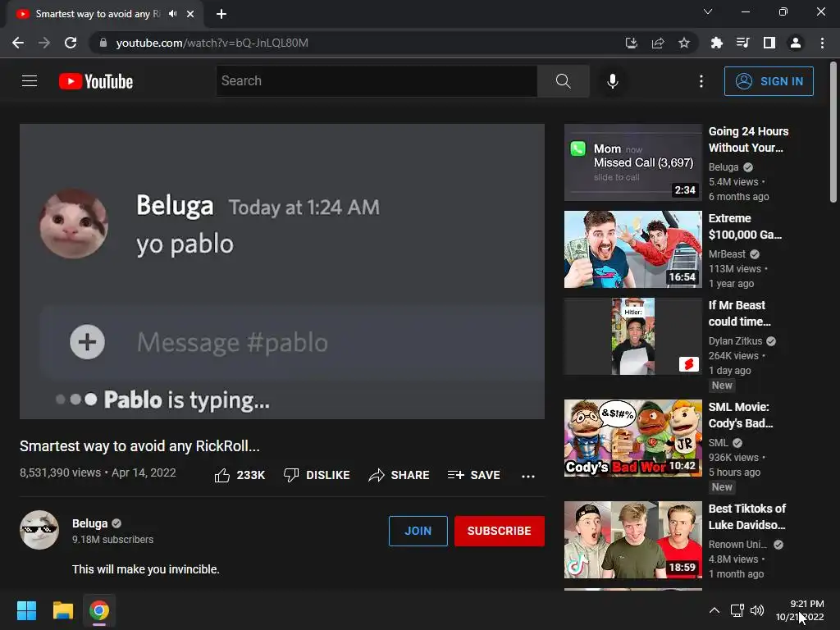The image size is (840, 630).
Task: Click 'Extreme $100,000 Ga...' title text
Action: pos(745,226)
